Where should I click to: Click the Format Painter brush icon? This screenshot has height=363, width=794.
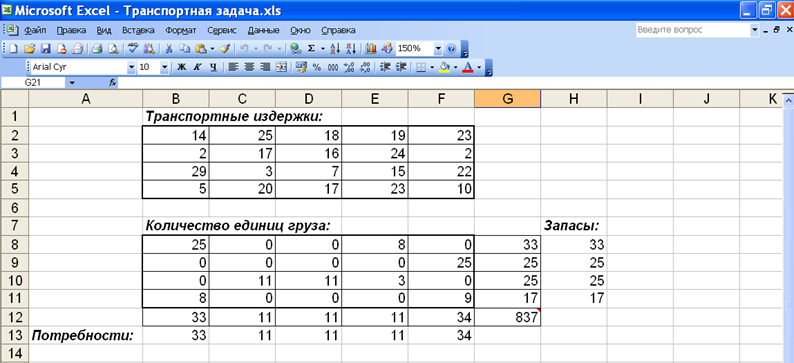pyautogui.click(x=225, y=49)
